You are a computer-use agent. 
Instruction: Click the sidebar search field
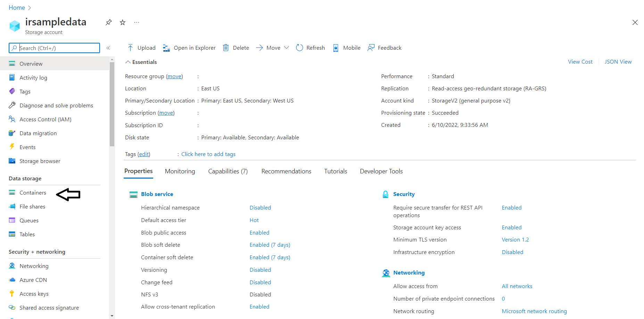[x=54, y=48]
